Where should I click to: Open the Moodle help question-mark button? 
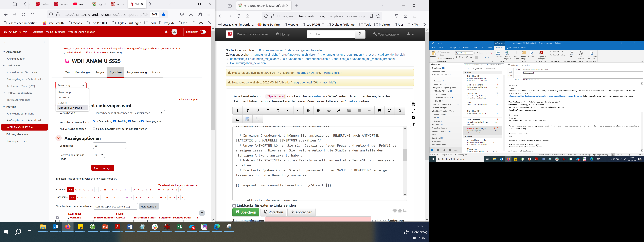pyautogui.click(x=202, y=213)
